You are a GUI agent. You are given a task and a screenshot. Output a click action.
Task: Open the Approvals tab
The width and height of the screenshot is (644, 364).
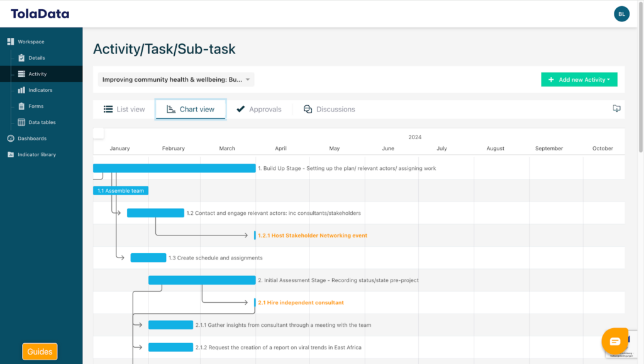click(258, 110)
